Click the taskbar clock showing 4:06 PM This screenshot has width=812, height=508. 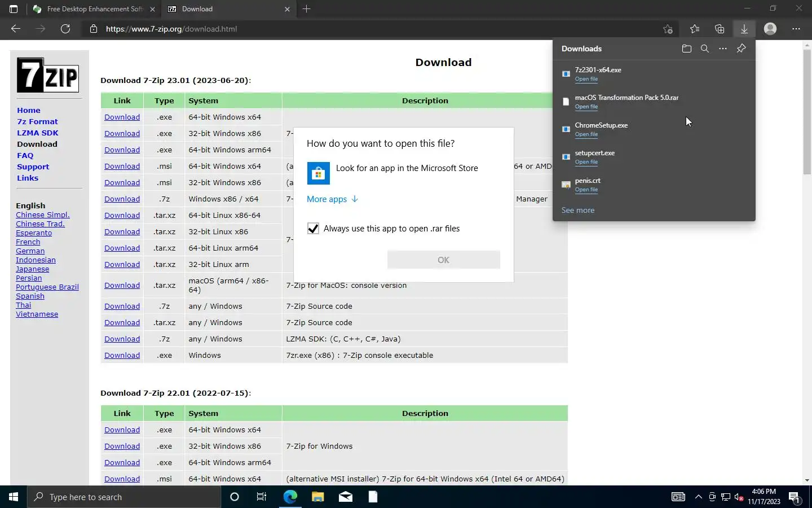point(764,497)
